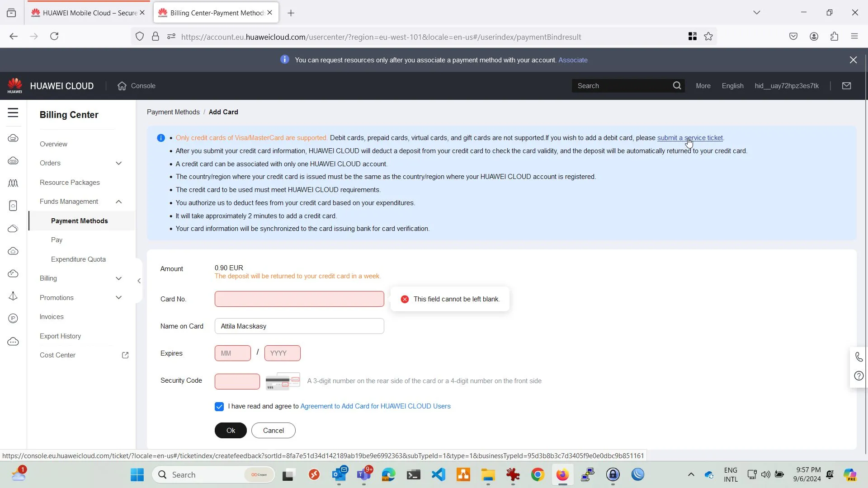Image resolution: width=868 pixels, height=488 pixels.
Task: Click the save to Pocket icon
Action: tap(793, 37)
